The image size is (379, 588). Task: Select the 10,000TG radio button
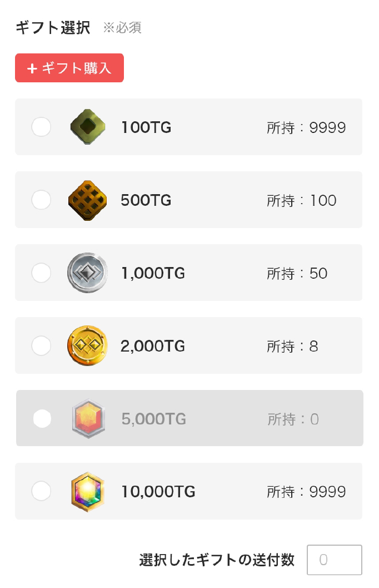tap(41, 491)
